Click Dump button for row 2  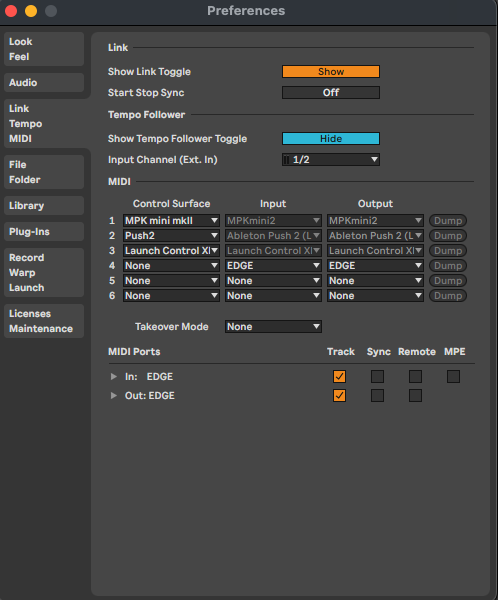click(448, 236)
